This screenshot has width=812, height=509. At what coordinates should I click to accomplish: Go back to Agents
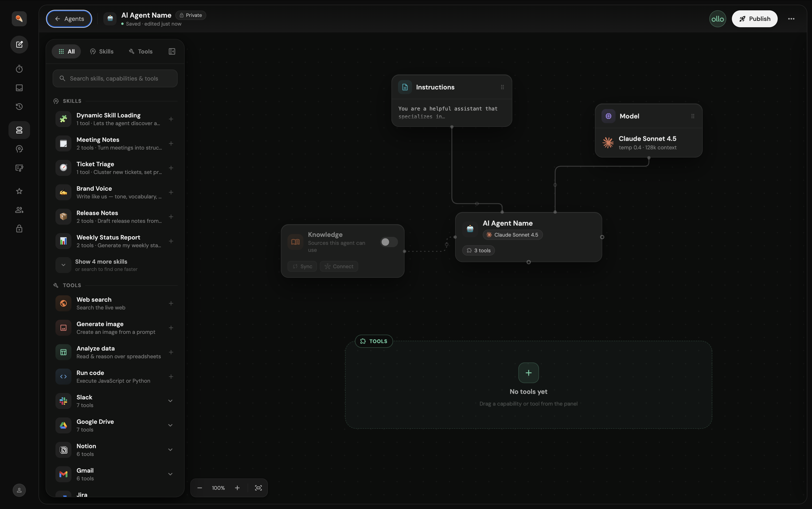[69, 19]
